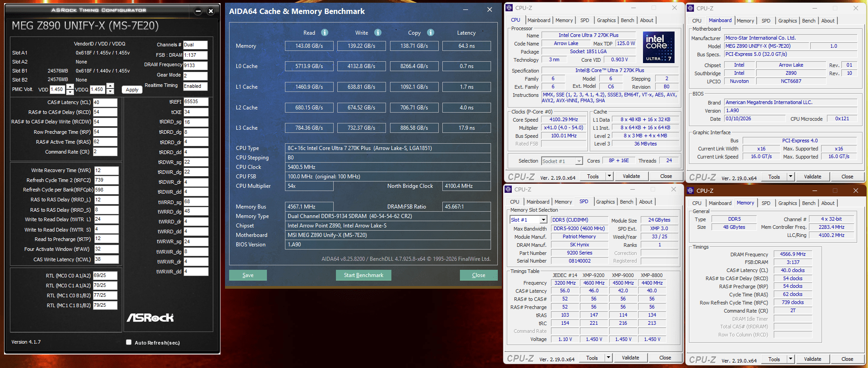The width and height of the screenshot is (868, 368).
Task: Click the Memory Latency value 64.3 ns
Action: [467, 46]
